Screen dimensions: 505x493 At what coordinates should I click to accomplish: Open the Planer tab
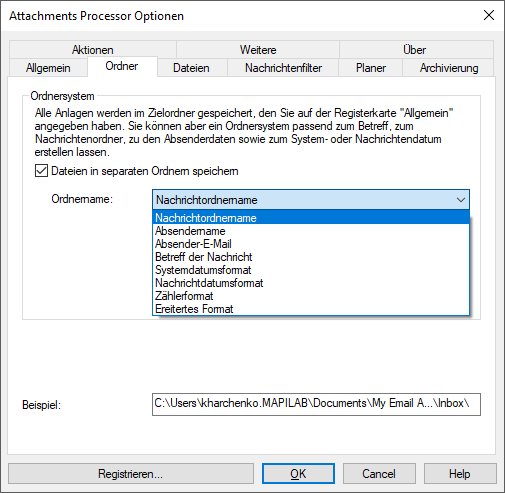(371, 68)
